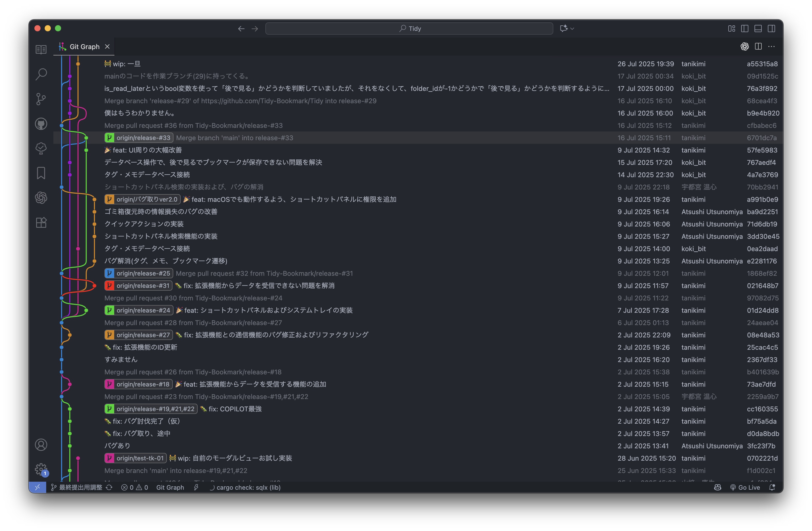Image resolution: width=812 pixels, height=531 pixels.
Task: Toggle the secondary side bar visibility
Action: 771,29
